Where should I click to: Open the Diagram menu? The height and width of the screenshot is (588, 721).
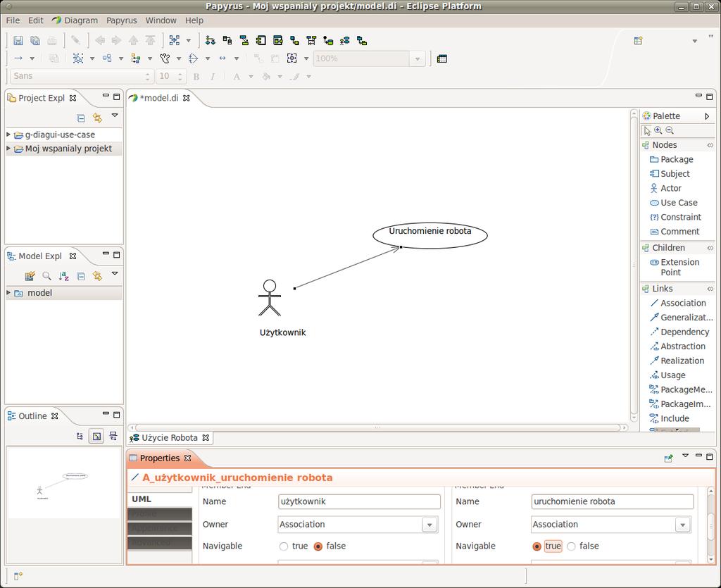tap(75, 20)
